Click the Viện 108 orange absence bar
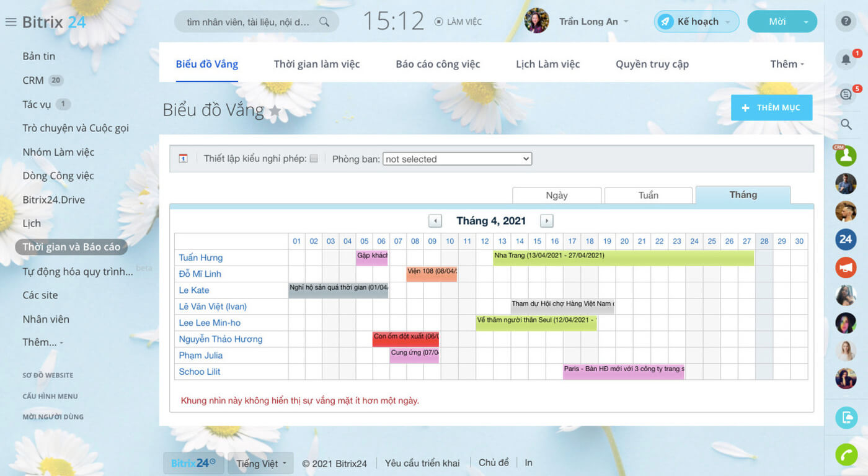 pos(432,274)
